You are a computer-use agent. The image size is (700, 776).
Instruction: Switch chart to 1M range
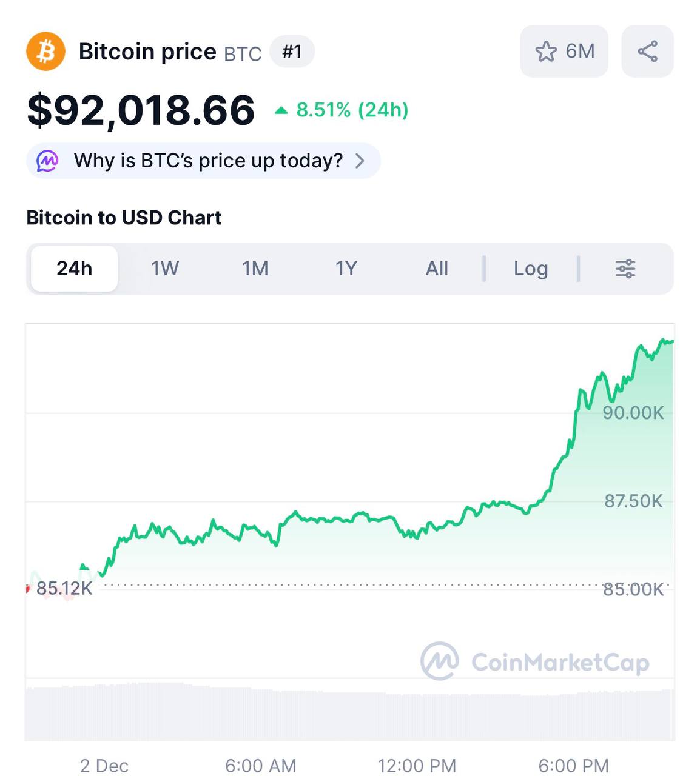coord(255,269)
